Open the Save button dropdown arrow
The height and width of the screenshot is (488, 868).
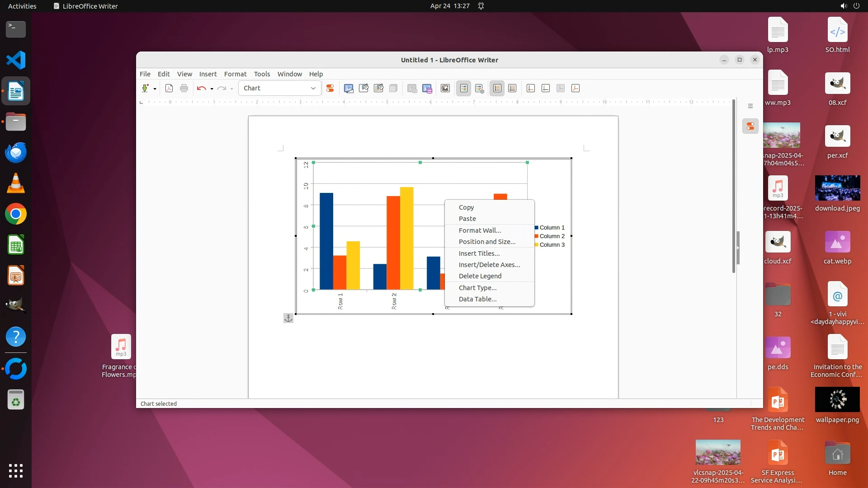(155, 89)
